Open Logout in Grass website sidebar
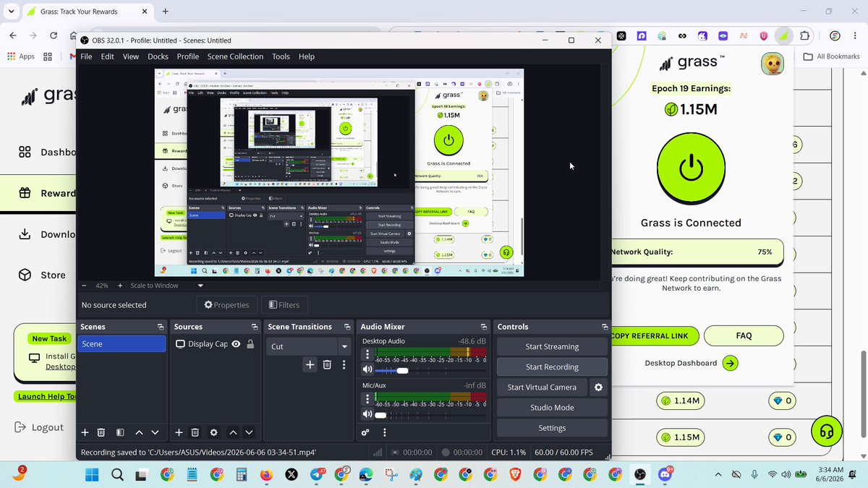868x488 pixels. (39, 427)
